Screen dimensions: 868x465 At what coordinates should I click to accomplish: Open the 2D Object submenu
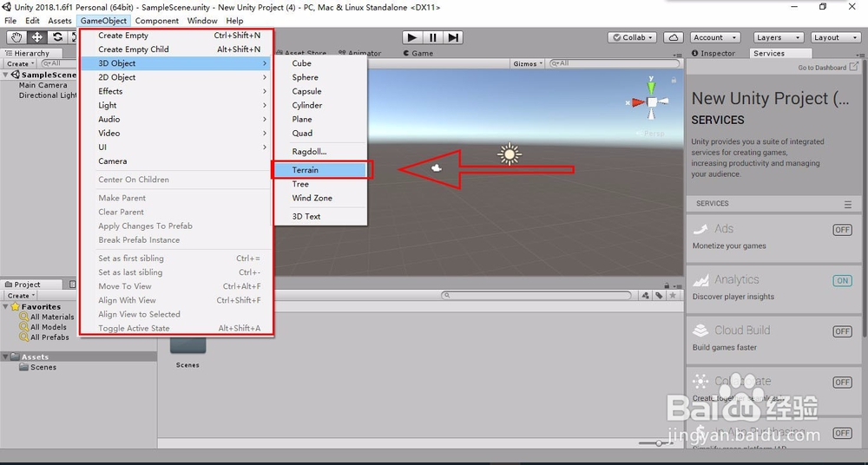[x=176, y=77]
